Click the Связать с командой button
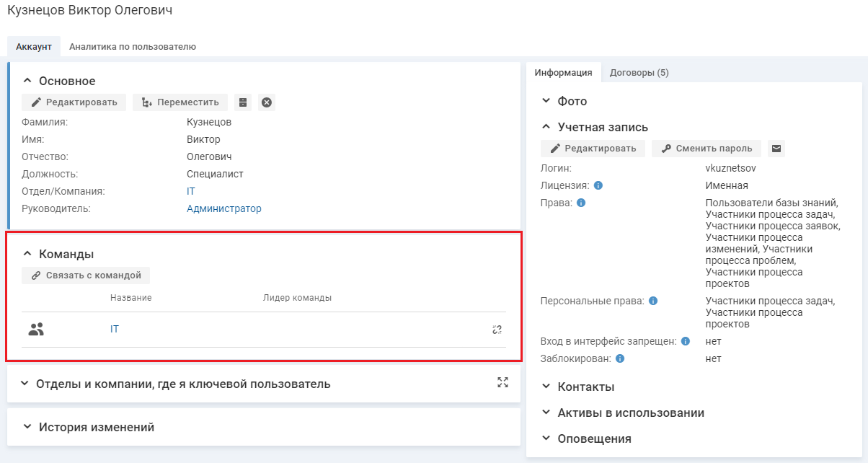This screenshot has width=868, height=463. coord(86,275)
